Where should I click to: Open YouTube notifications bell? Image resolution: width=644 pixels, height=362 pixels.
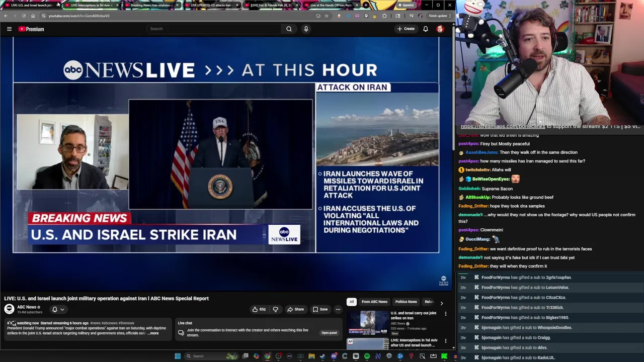426,29
